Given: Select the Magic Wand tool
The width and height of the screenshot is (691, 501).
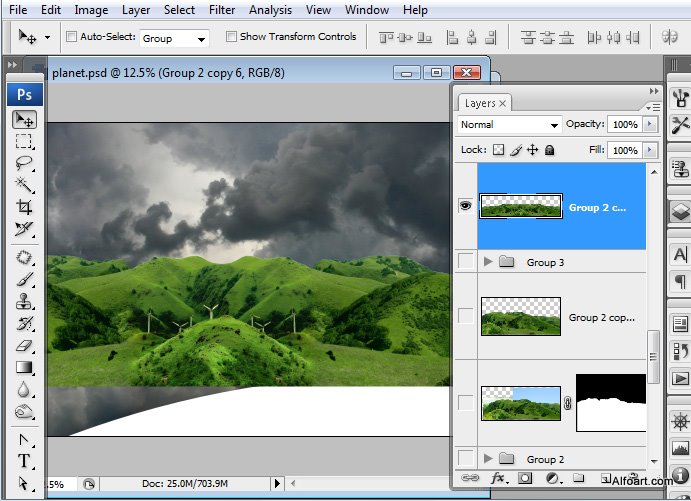Looking at the screenshot, I should click(24, 185).
